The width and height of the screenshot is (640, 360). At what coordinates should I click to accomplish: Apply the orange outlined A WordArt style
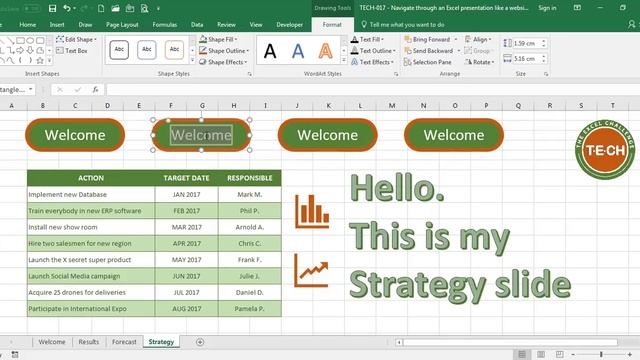[325, 51]
